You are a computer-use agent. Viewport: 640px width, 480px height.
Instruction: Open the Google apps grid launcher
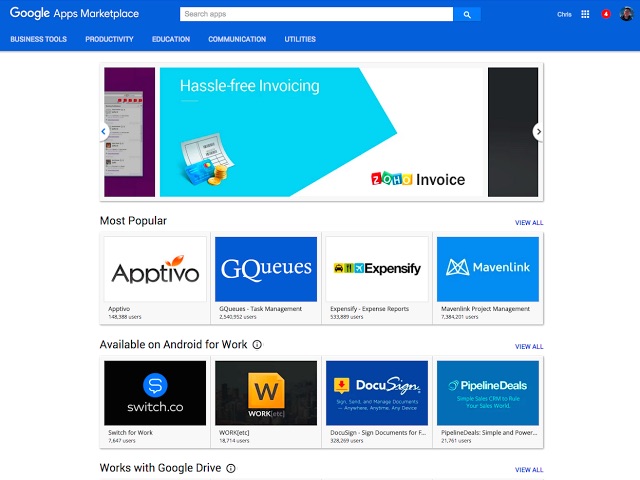tap(585, 14)
